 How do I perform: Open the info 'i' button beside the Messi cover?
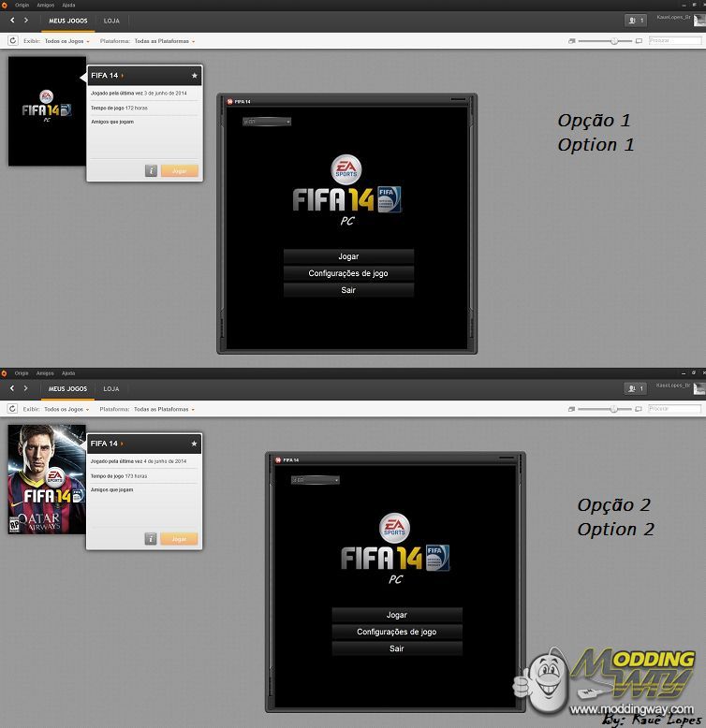(151, 539)
